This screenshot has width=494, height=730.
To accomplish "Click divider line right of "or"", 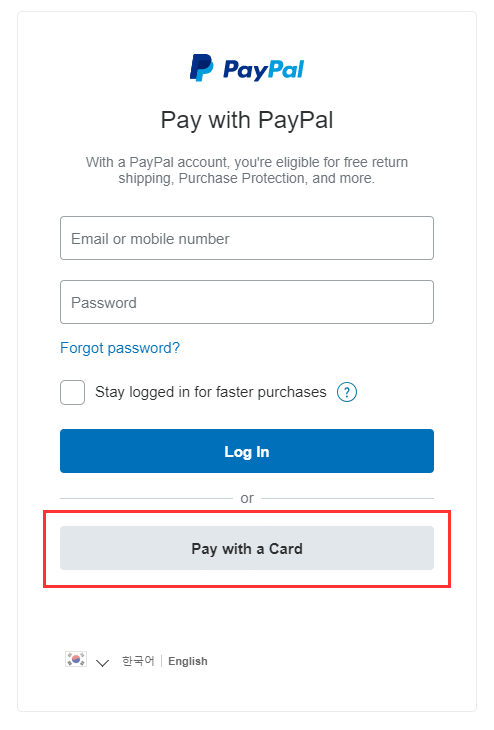I will coord(347,499).
